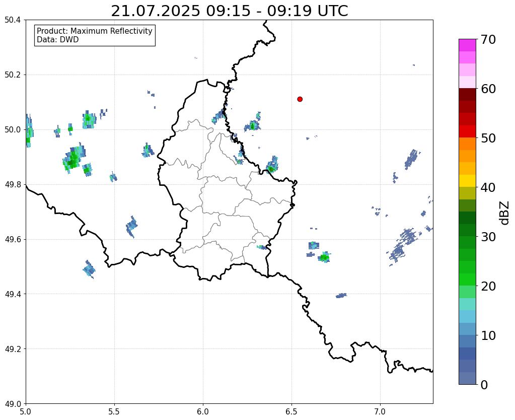Click the bright green swatch just above 20 dBZ
515x420 pixels.
tap(467, 279)
